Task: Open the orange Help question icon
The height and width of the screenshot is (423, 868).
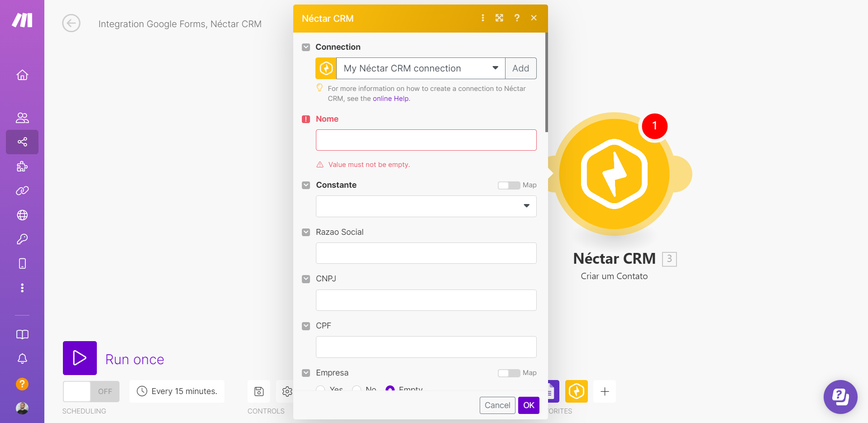Action: pyautogui.click(x=22, y=384)
